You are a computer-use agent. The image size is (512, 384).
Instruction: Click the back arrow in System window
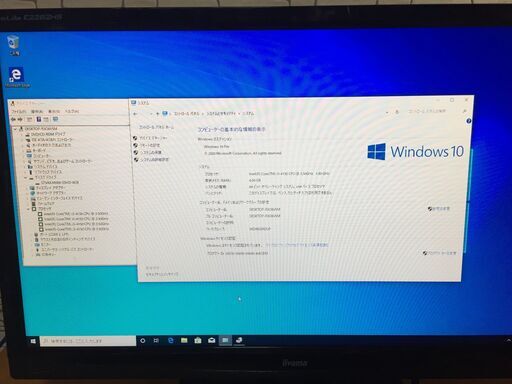(135, 114)
